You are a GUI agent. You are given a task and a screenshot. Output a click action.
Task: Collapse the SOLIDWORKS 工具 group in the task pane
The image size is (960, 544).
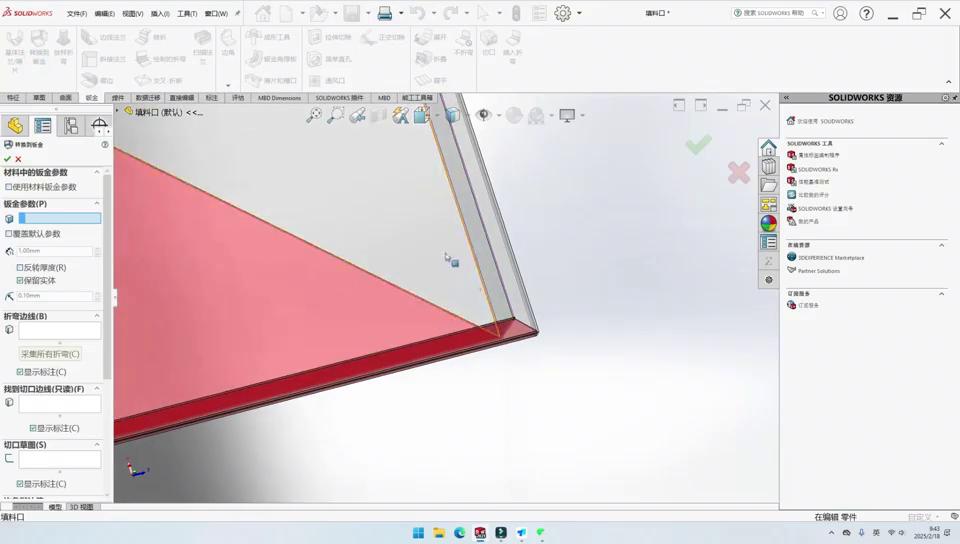(941, 143)
